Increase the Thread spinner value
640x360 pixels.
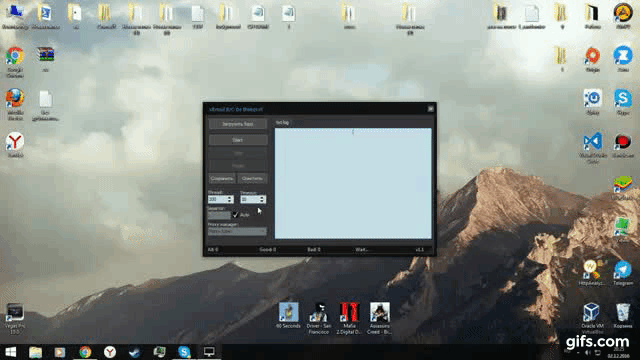point(230,198)
